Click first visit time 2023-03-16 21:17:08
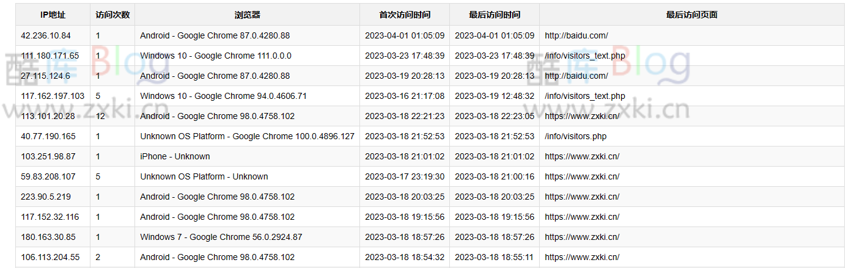 tap(405, 96)
